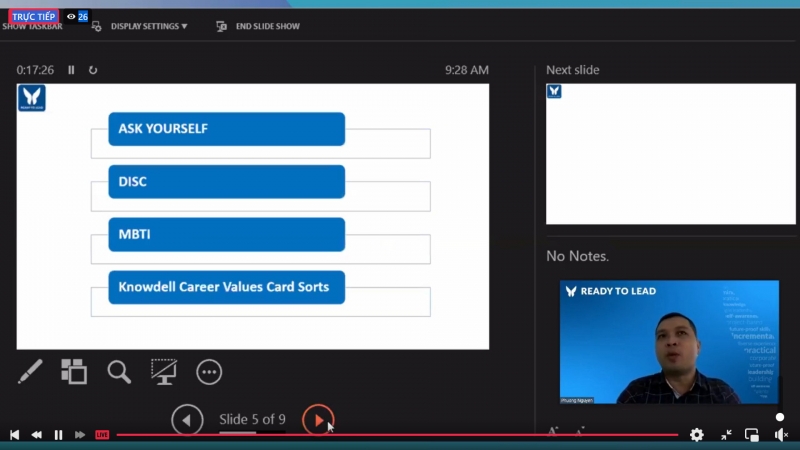Screen dimensions: 800x450
Task: Open the see all slides grid
Action: pyautogui.click(x=74, y=372)
